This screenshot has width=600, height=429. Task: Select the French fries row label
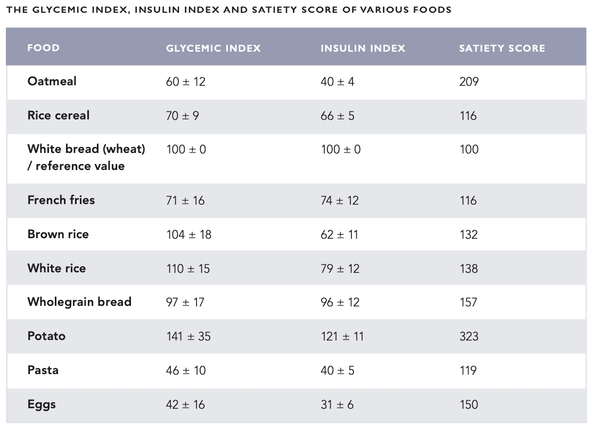[x=61, y=200]
